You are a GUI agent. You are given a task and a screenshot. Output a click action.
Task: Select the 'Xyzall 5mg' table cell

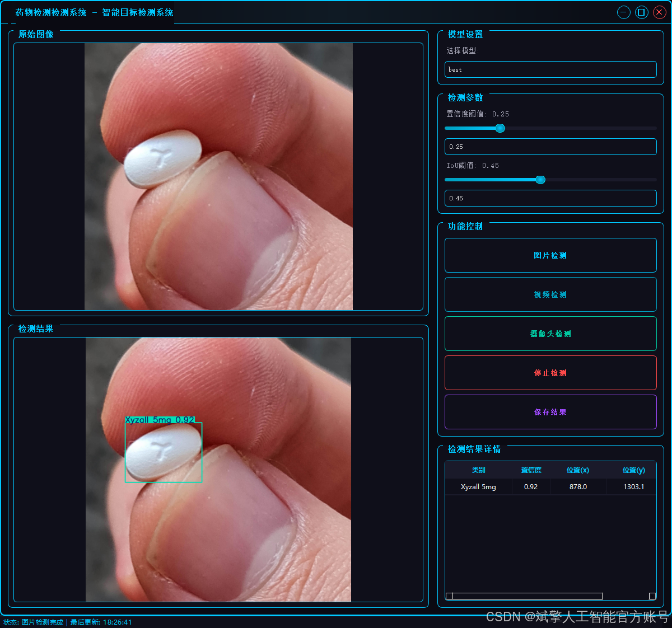(x=479, y=487)
